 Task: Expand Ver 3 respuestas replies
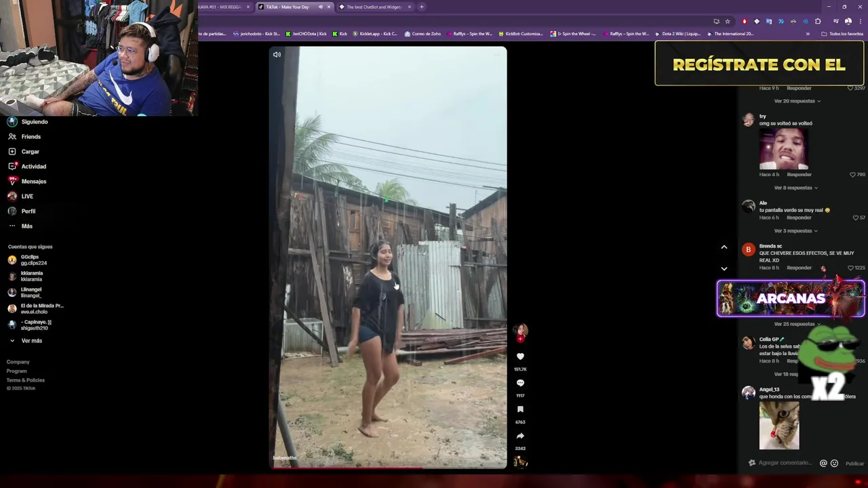coord(796,231)
